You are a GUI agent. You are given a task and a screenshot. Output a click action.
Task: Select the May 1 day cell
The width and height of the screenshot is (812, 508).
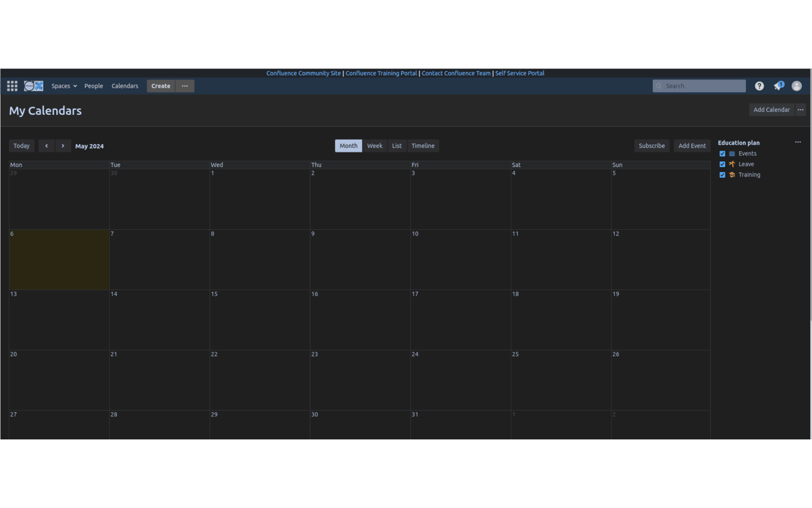click(x=260, y=199)
